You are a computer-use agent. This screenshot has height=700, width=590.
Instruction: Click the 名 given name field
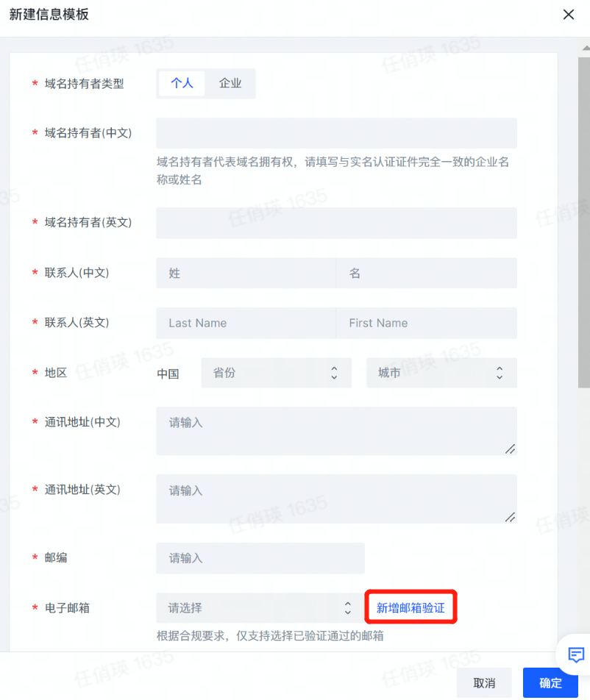426,273
